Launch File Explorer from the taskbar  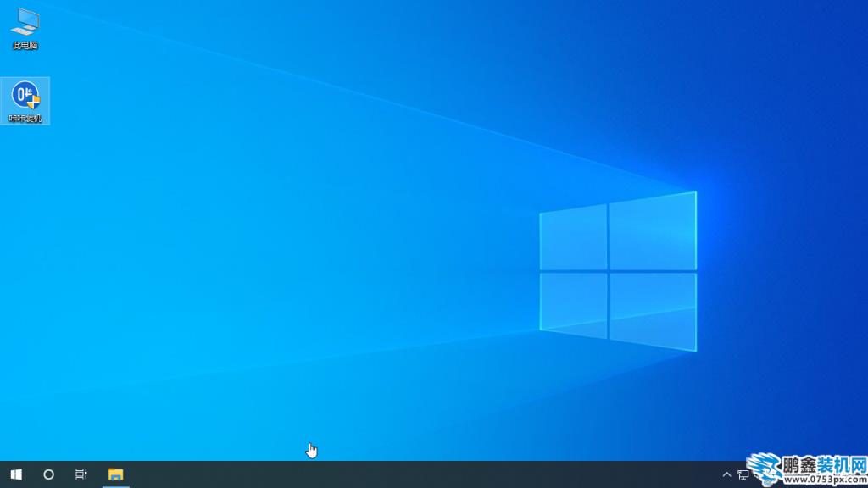tap(115, 474)
